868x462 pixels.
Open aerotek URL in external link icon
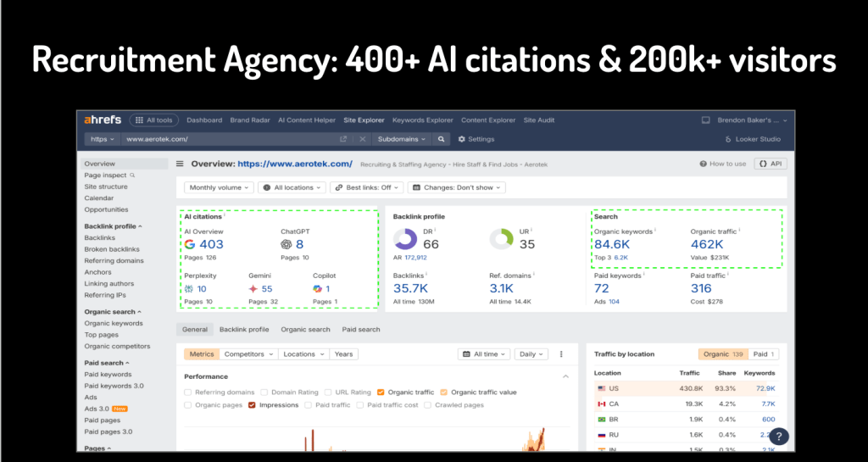343,139
